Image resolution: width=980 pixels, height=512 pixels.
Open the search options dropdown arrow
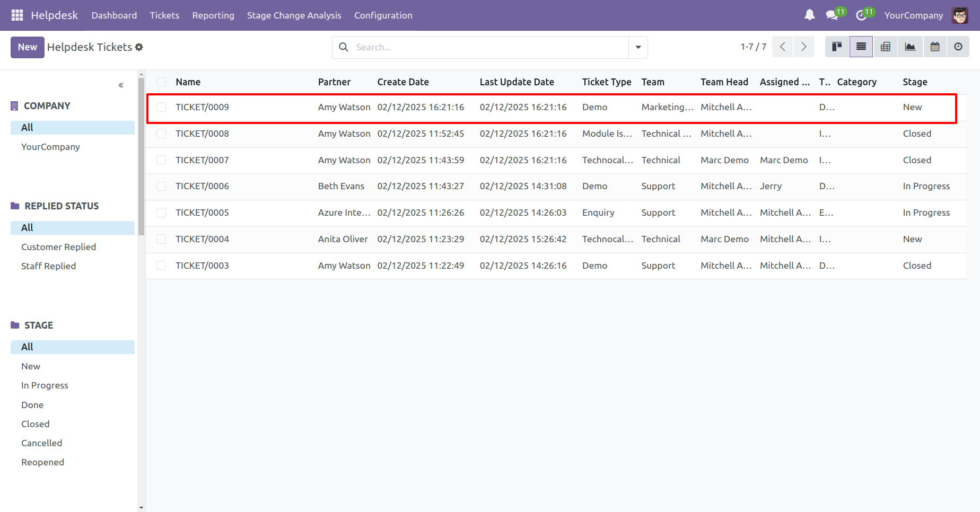pos(638,47)
